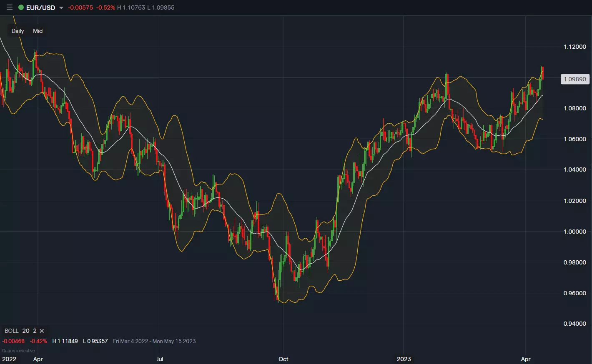The height and width of the screenshot is (364, 592).
Task: Click the current price label 1.09890
Action: [575, 79]
